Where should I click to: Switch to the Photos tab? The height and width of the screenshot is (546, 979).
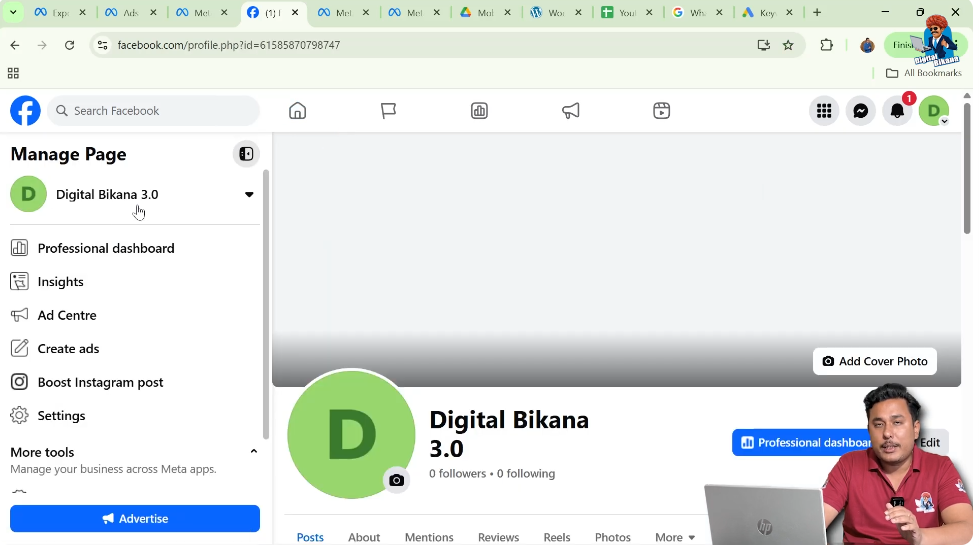tap(612, 537)
